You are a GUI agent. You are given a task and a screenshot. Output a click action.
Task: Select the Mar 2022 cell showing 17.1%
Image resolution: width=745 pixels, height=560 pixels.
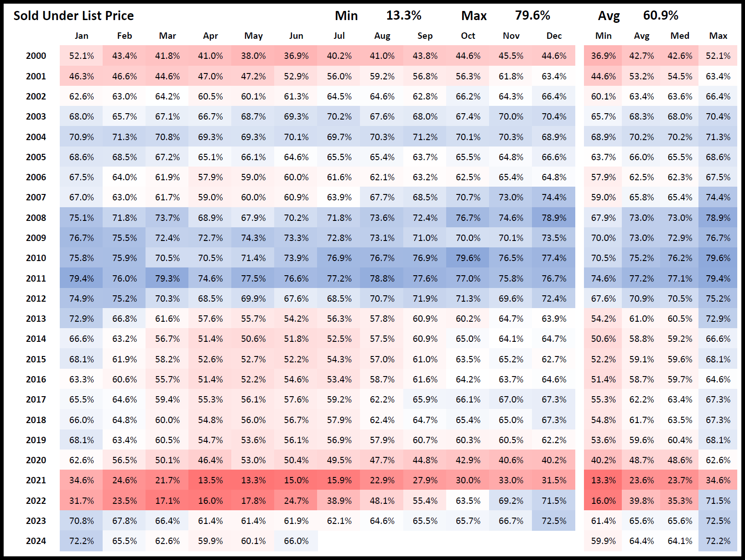167,501
